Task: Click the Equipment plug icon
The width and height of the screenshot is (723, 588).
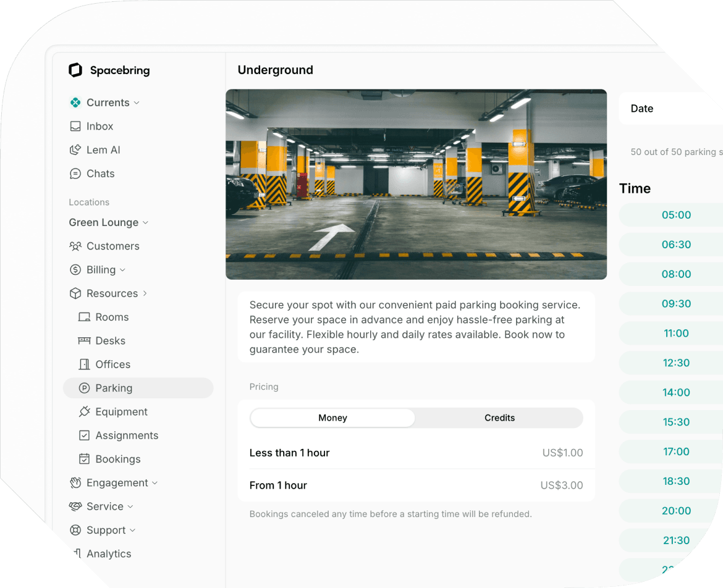Action: point(85,411)
